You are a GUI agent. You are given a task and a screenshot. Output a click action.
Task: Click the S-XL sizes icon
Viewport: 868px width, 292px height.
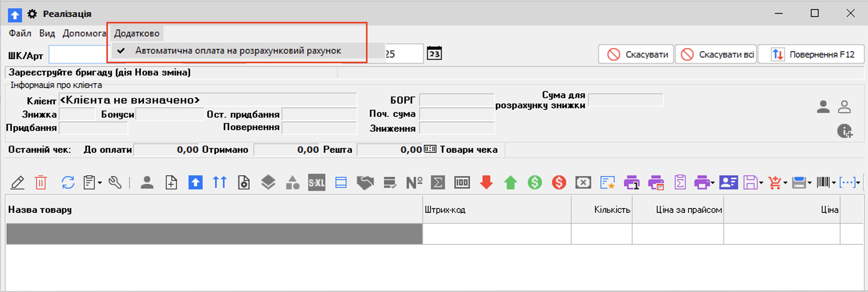coord(317,182)
